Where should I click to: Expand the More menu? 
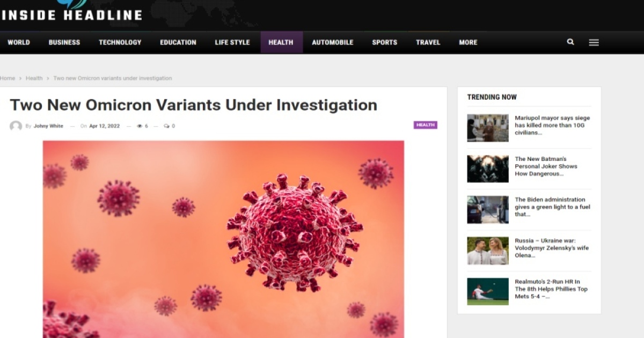pyautogui.click(x=468, y=42)
